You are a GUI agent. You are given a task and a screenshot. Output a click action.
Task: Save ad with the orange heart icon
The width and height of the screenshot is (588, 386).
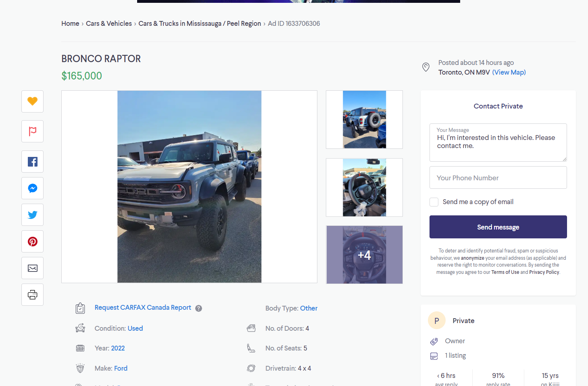[x=32, y=101]
